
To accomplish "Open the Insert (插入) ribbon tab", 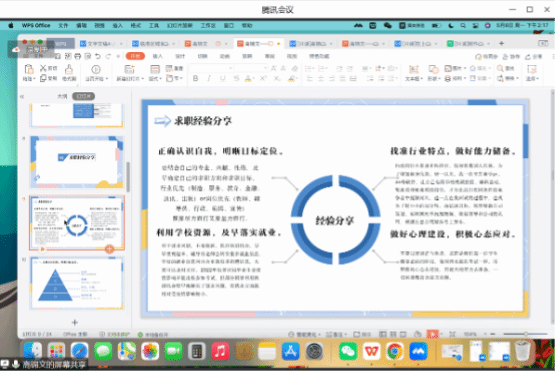I will tap(157, 56).
